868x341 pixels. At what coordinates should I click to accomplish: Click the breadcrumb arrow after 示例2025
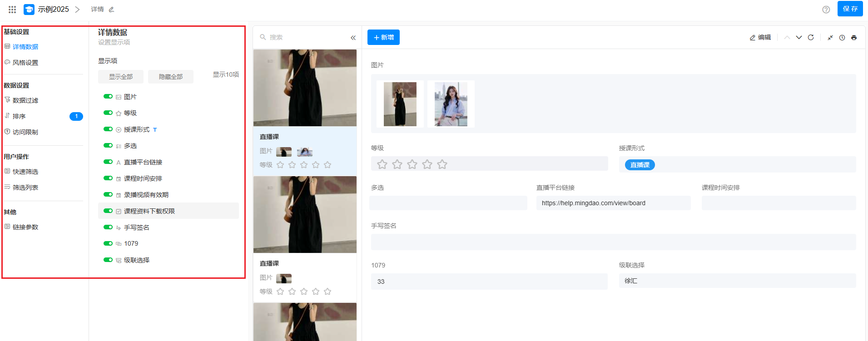coord(77,10)
